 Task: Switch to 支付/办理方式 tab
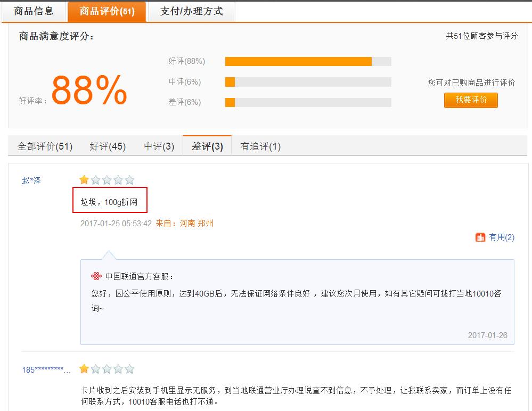(191, 11)
